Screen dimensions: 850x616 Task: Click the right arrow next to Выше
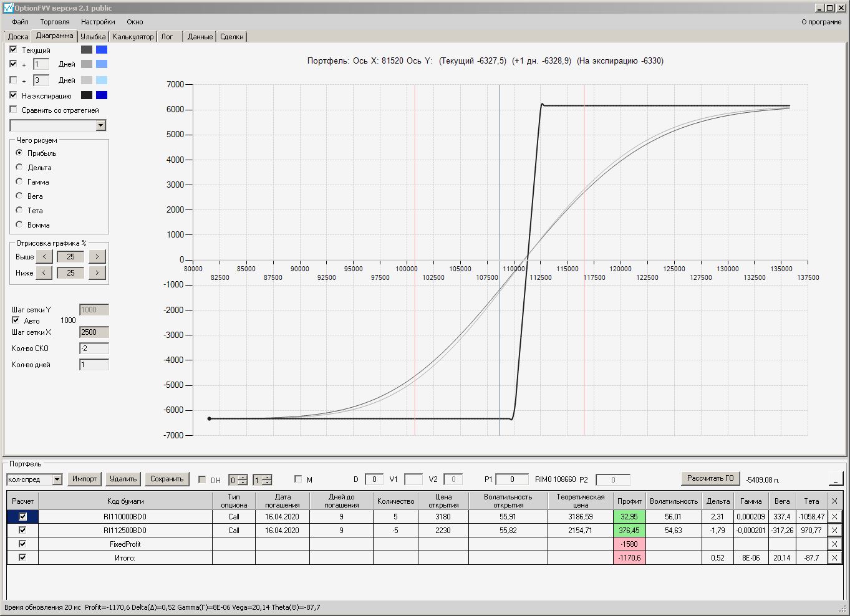pyautogui.click(x=97, y=256)
